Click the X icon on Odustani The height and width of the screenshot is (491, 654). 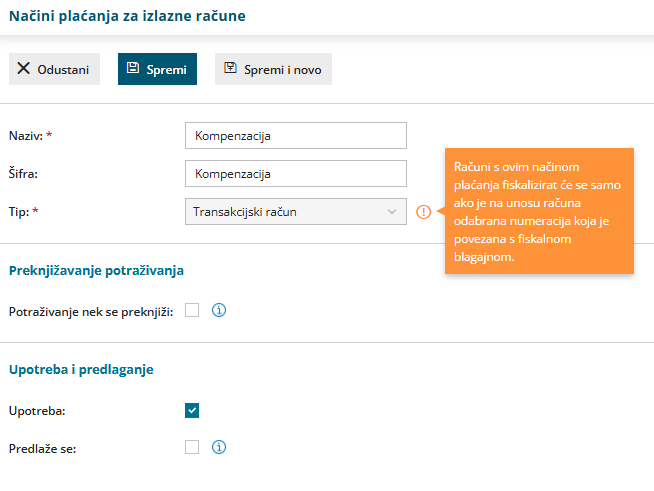point(24,69)
